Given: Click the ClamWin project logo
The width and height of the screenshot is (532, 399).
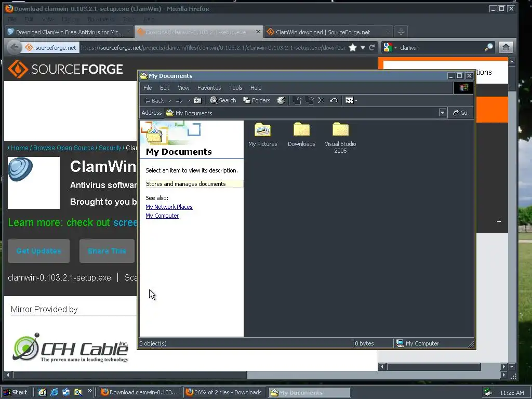Looking at the screenshot, I should (34, 182).
